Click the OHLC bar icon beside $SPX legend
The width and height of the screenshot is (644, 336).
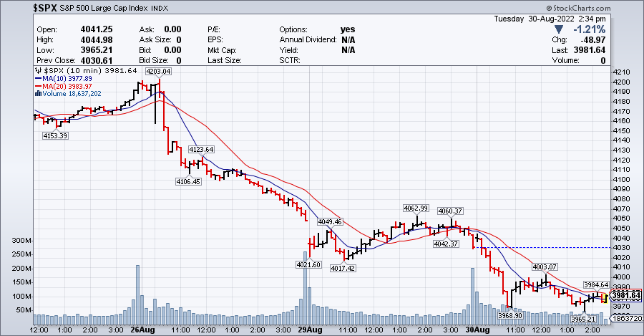37,72
